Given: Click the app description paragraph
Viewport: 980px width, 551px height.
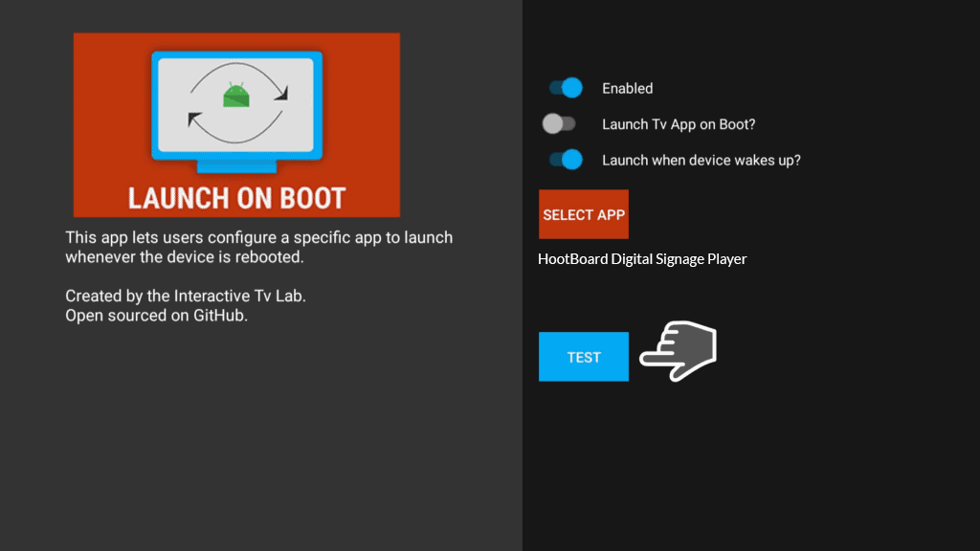Looking at the screenshot, I should pyautogui.click(x=258, y=247).
